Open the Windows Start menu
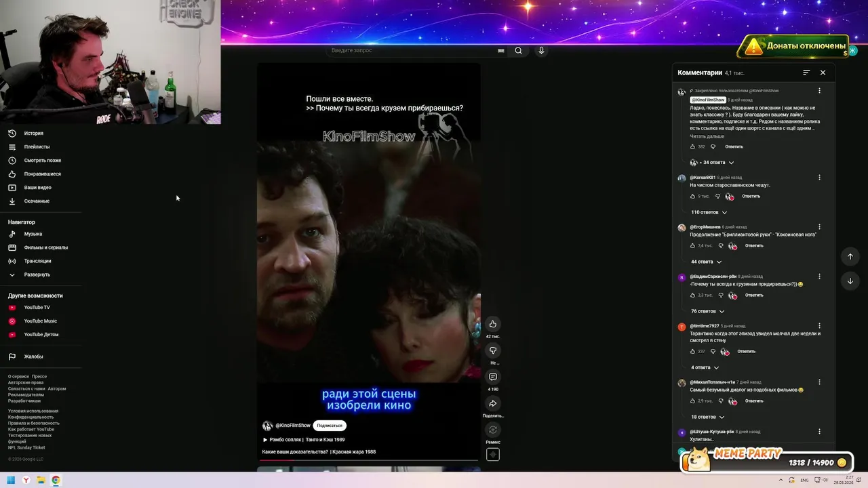 click(x=11, y=481)
